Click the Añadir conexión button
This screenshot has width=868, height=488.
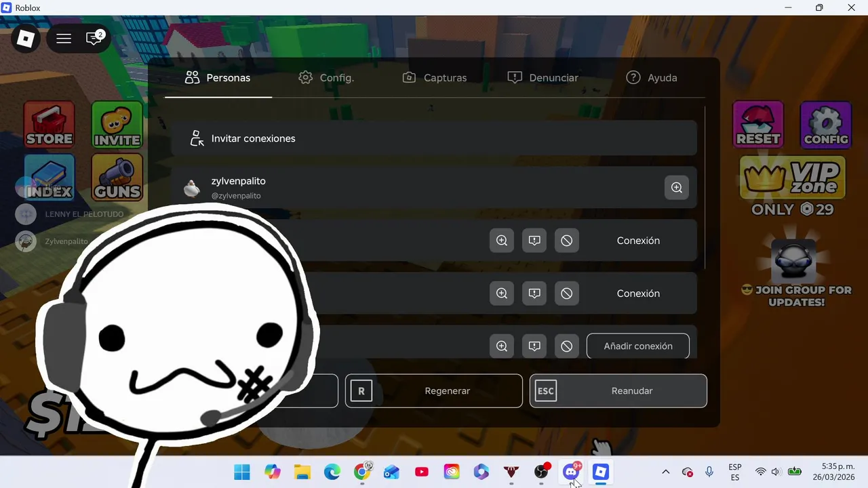point(638,346)
